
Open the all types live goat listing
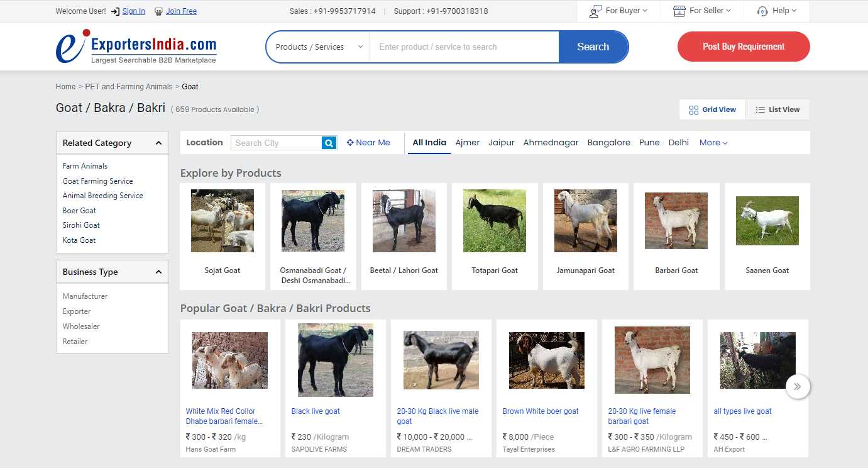(x=742, y=411)
